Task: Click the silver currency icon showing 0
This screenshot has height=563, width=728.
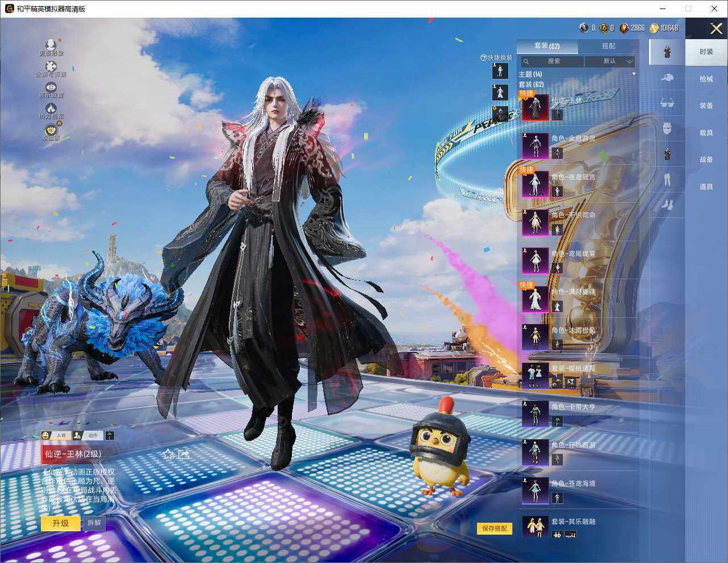Action: point(584,28)
